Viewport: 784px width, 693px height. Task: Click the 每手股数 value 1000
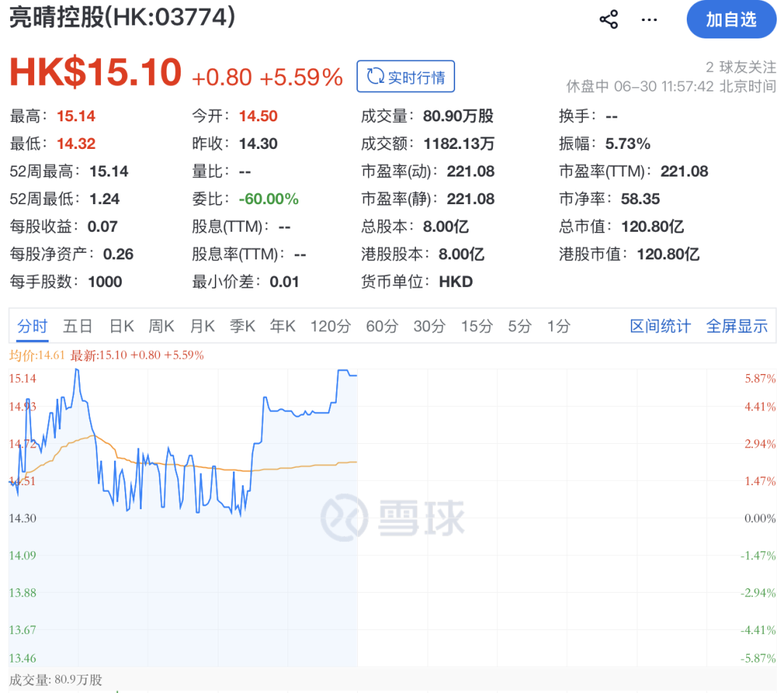105,282
